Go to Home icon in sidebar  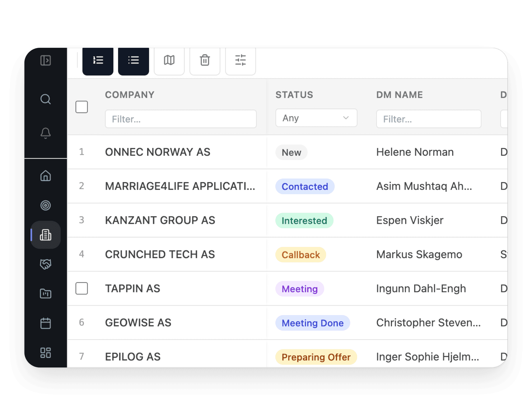46,176
